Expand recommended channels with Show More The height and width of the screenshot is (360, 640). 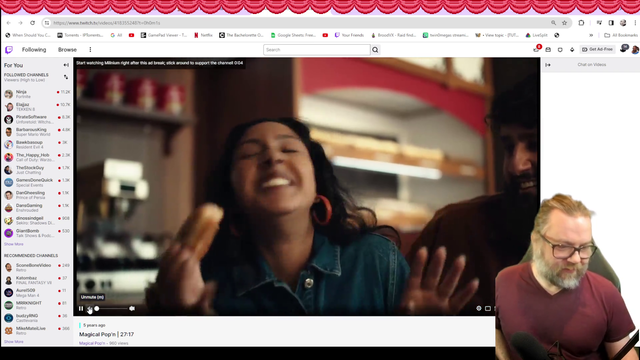pyautogui.click(x=13, y=342)
